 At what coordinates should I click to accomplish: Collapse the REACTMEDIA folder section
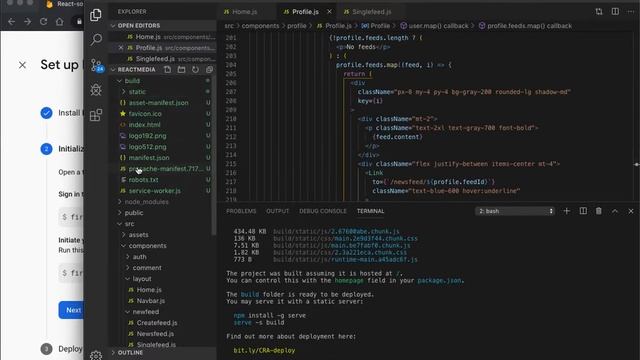pos(113,70)
